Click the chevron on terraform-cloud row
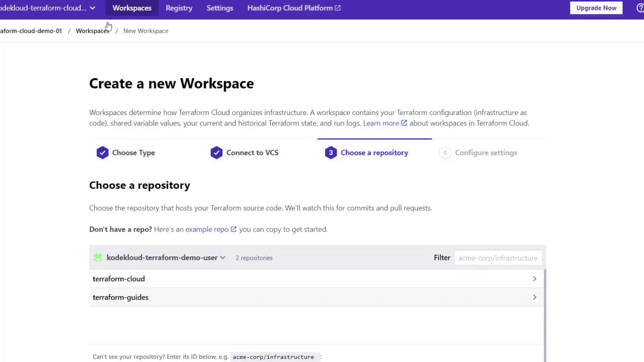 (535, 279)
